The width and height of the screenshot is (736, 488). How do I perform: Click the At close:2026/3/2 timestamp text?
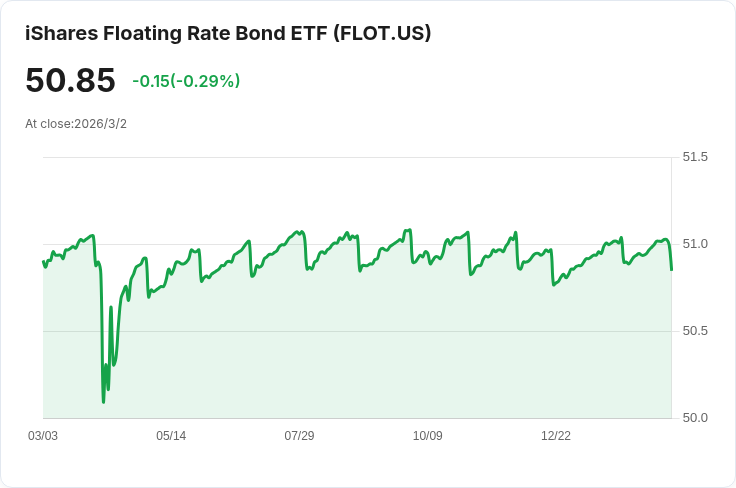pos(76,124)
